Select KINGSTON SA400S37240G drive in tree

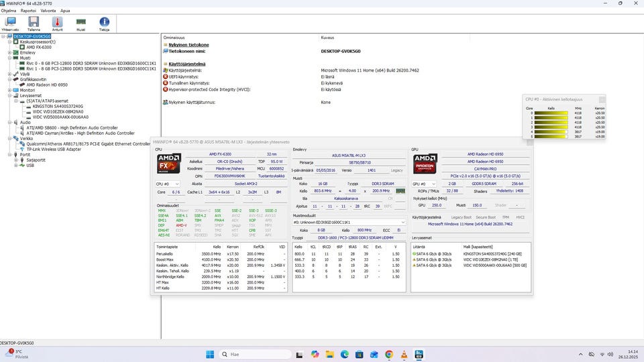coord(58,106)
